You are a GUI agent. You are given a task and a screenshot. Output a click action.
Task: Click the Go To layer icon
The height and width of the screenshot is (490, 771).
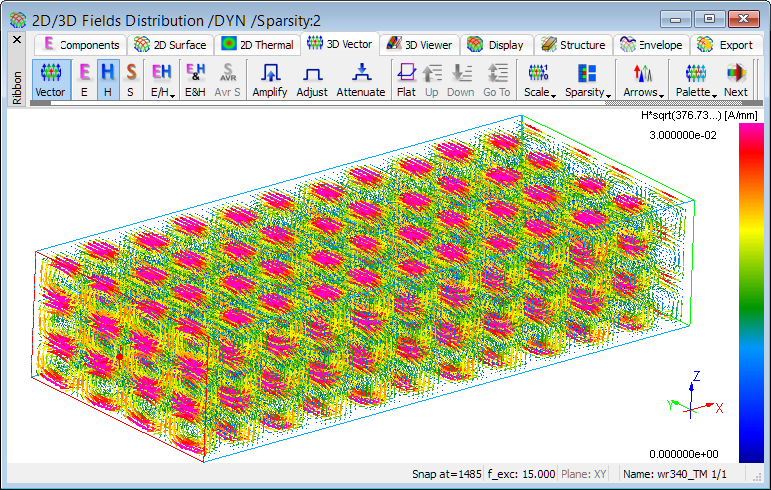(x=497, y=80)
